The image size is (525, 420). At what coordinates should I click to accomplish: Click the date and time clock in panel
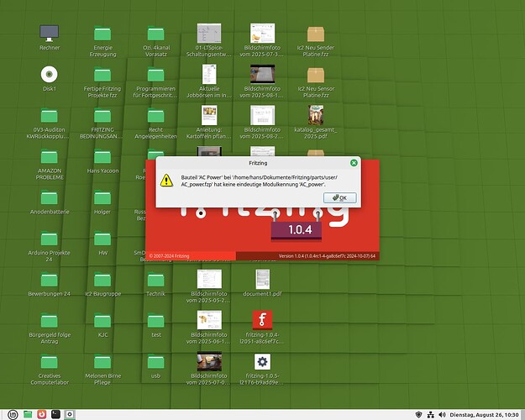[x=486, y=414]
